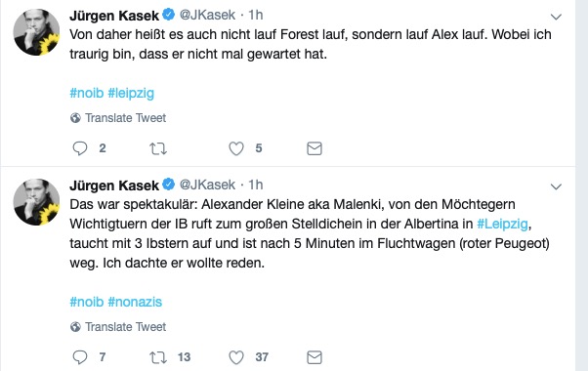Reply to the 'Das war spektakulär' tweet
Screen dimensions: 588x371
click(x=80, y=357)
